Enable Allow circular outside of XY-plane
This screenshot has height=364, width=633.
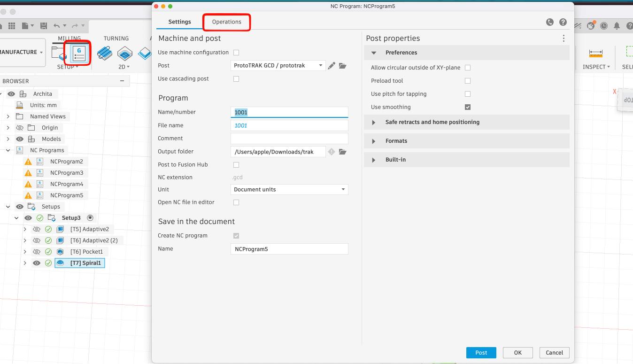468,68
